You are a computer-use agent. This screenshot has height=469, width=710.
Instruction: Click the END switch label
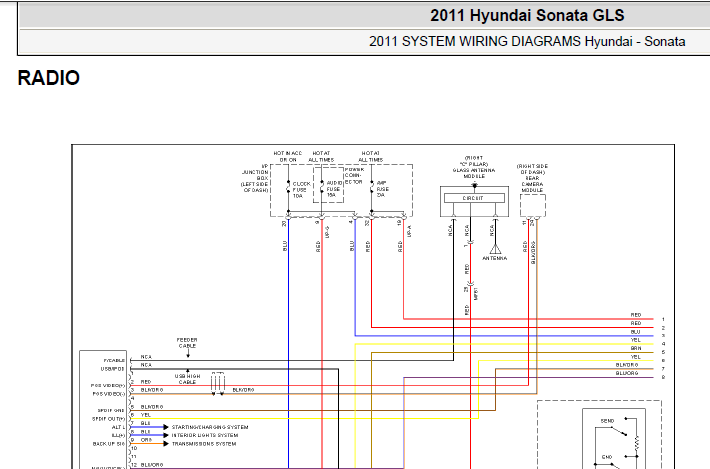pyautogui.click(x=607, y=457)
